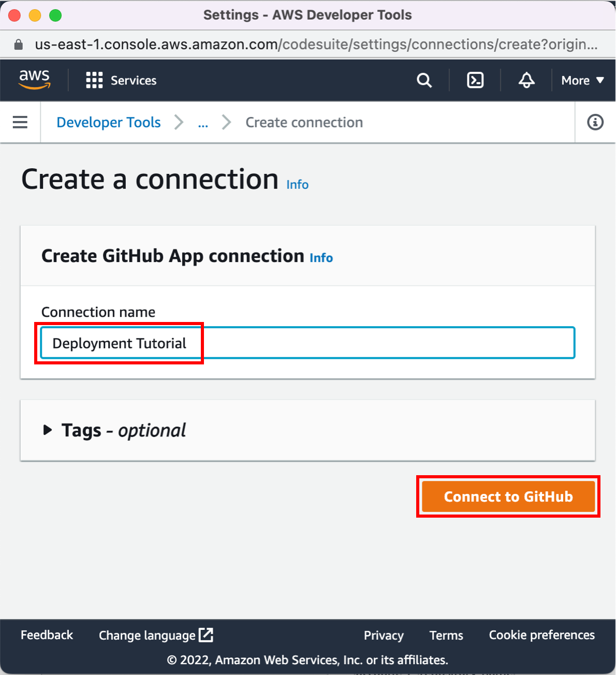This screenshot has height=675, width=616.
Task: Open the Terms link
Action: coord(446,635)
